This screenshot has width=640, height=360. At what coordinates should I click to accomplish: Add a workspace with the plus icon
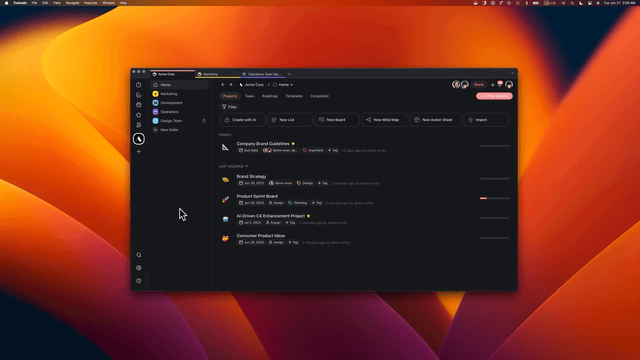139,151
